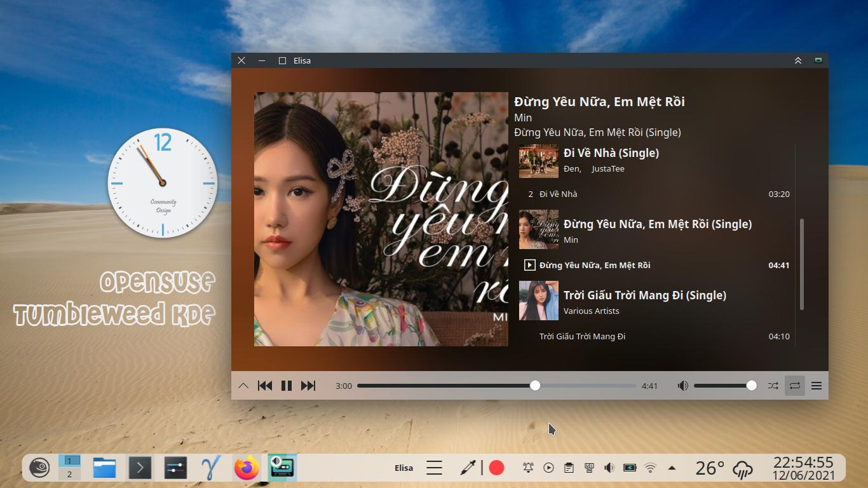
Task: Toggle shuffle playback
Action: 773,386
